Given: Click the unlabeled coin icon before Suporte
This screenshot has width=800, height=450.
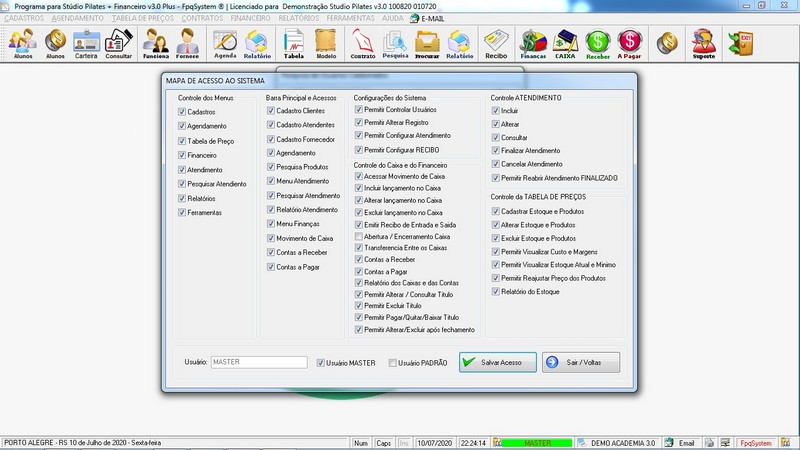Looking at the screenshot, I should pyautogui.click(x=667, y=43).
